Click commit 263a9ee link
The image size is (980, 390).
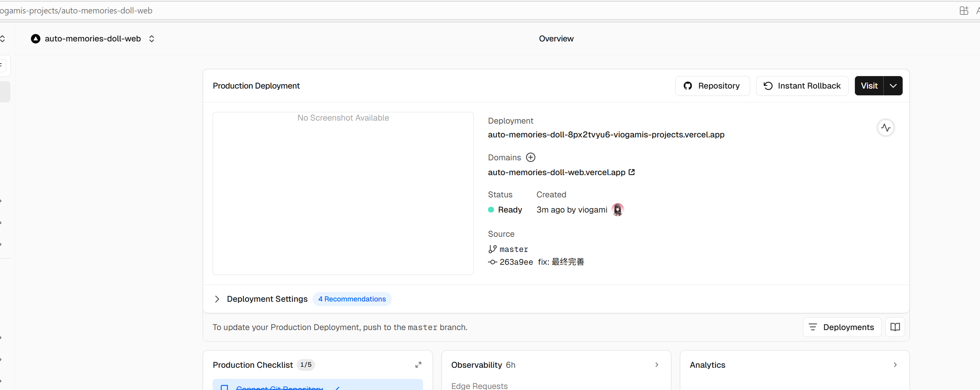(516, 262)
